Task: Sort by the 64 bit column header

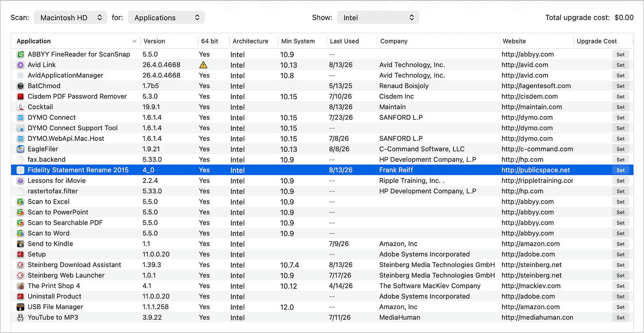Action: click(214, 41)
